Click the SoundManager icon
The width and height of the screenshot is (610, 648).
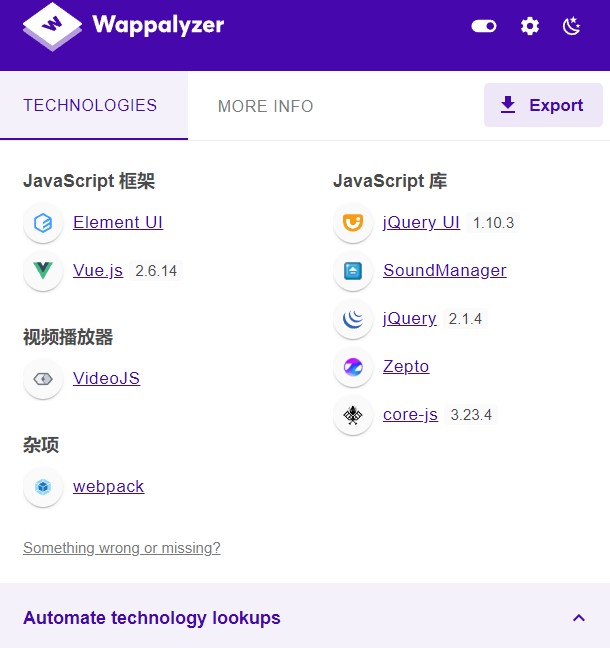pos(353,271)
